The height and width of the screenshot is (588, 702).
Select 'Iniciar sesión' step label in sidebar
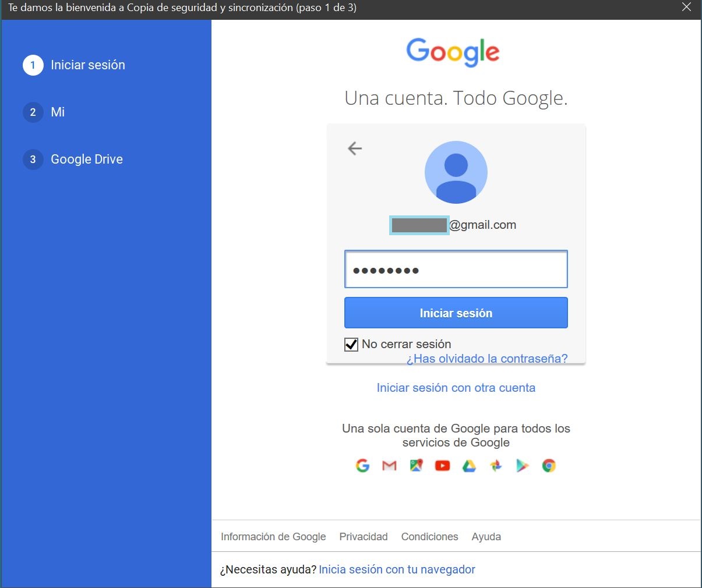(x=88, y=65)
